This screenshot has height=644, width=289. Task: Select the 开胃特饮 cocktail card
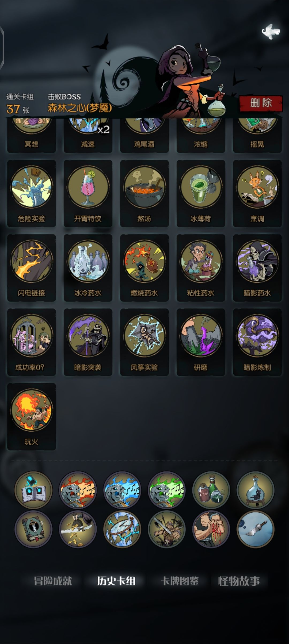pos(88,194)
